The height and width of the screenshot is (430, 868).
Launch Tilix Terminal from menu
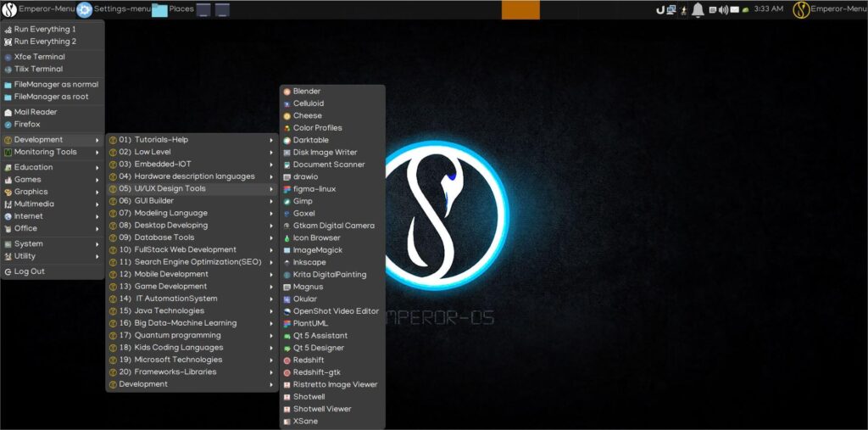[x=53, y=70]
